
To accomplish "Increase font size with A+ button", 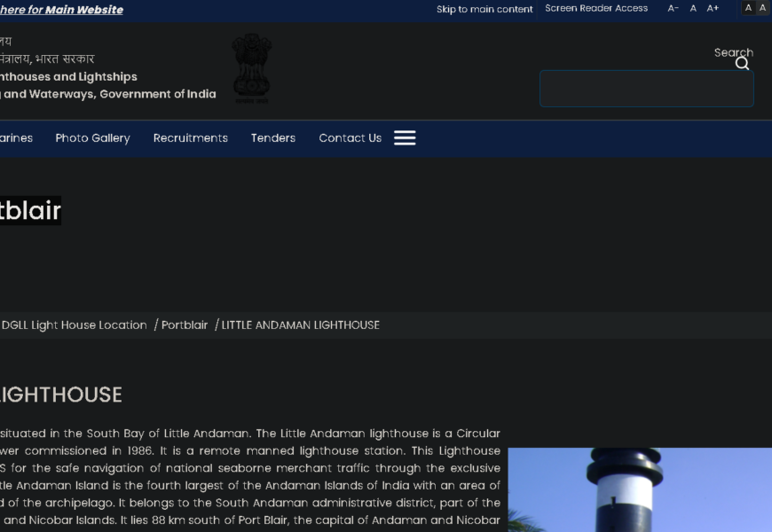I will [713, 9].
